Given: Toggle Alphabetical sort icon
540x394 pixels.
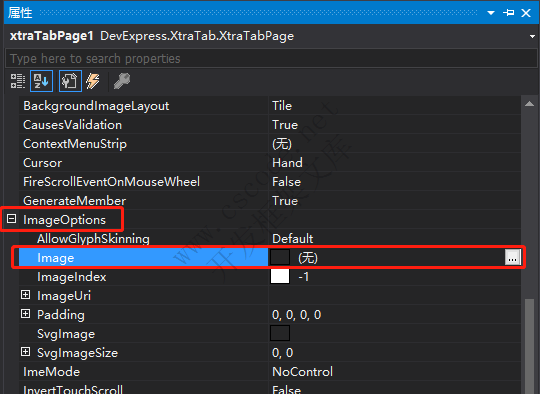Looking at the screenshot, I should tap(41, 81).
